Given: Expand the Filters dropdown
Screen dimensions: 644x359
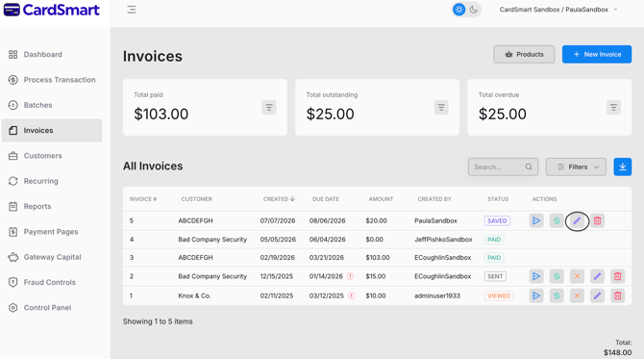Looking at the screenshot, I should [x=576, y=167].
